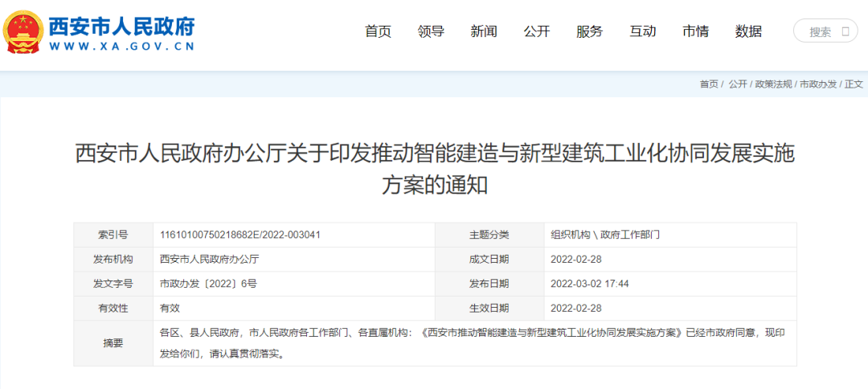
Task: Open the 首页 navigation menu
Action: coord(378,31)
